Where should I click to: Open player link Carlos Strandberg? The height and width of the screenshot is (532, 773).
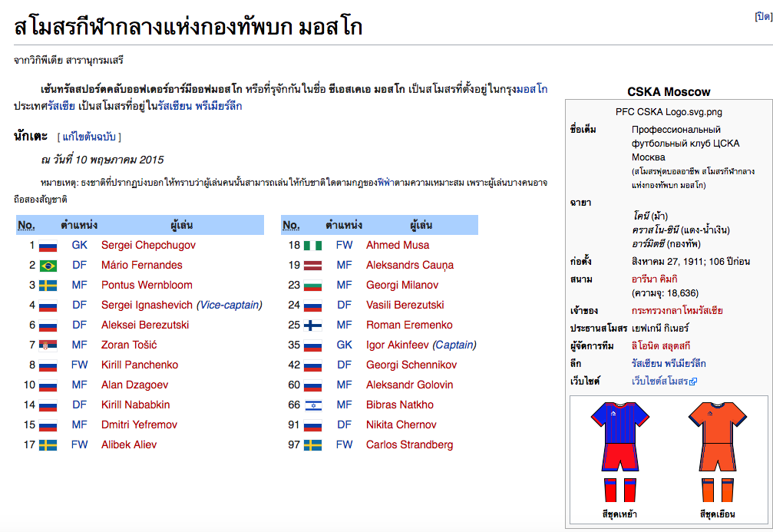409,444
